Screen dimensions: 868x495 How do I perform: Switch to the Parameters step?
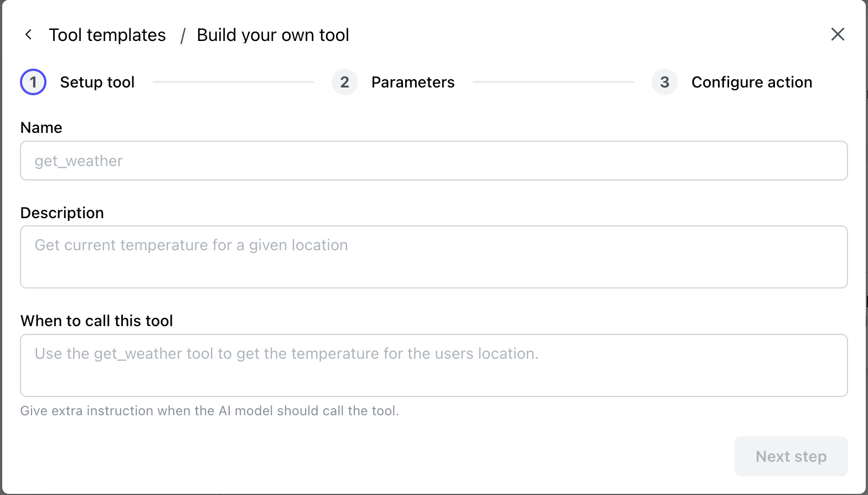coord(412,82)
